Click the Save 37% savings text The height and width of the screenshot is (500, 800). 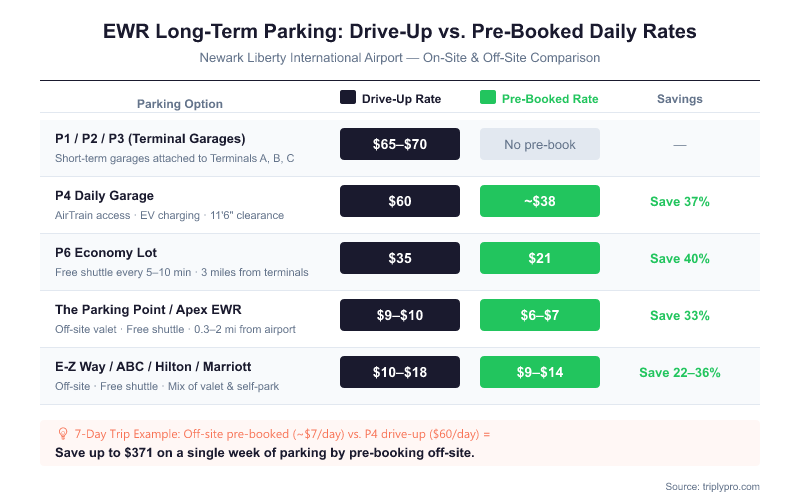[680, 202]
